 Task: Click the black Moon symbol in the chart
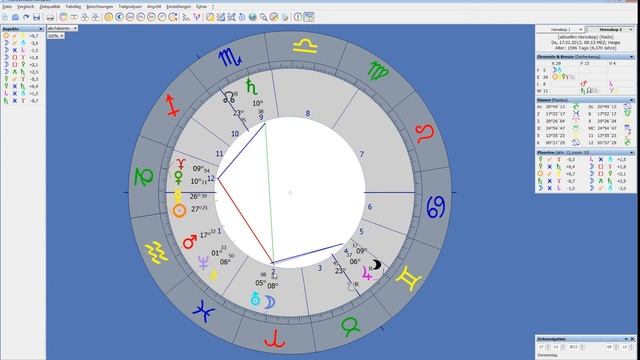tap(376, 265)
